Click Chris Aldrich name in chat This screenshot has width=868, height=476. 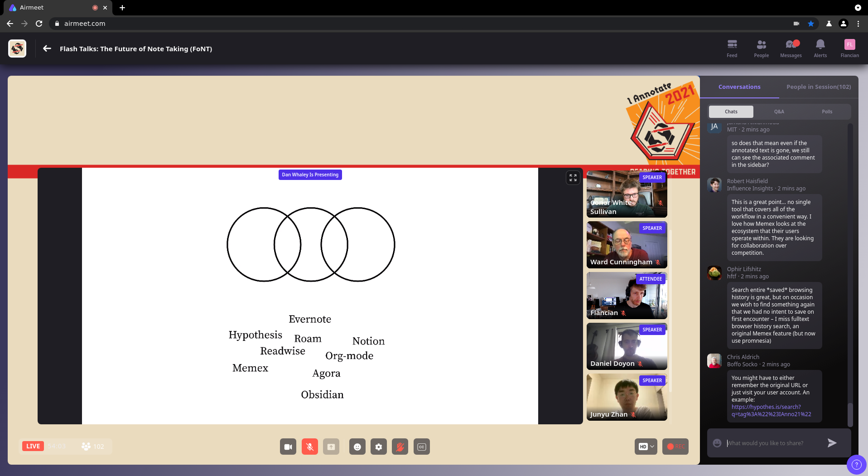tap(743, 357)
